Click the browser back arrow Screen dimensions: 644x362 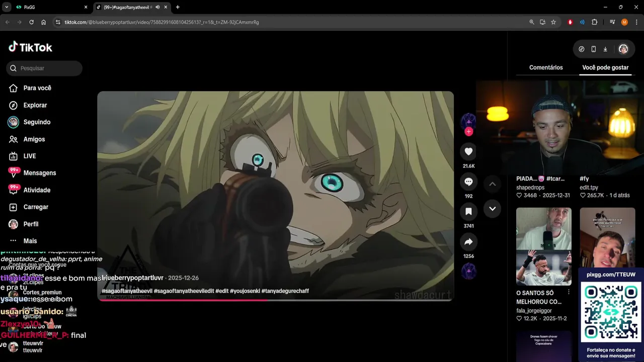[7, 22]
